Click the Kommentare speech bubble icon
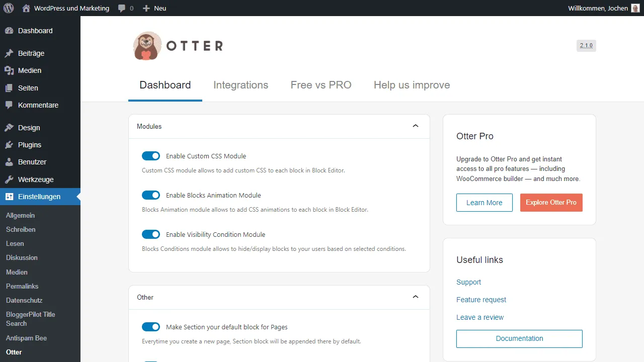This screenshot has height=362, width=644. [9, 105]
